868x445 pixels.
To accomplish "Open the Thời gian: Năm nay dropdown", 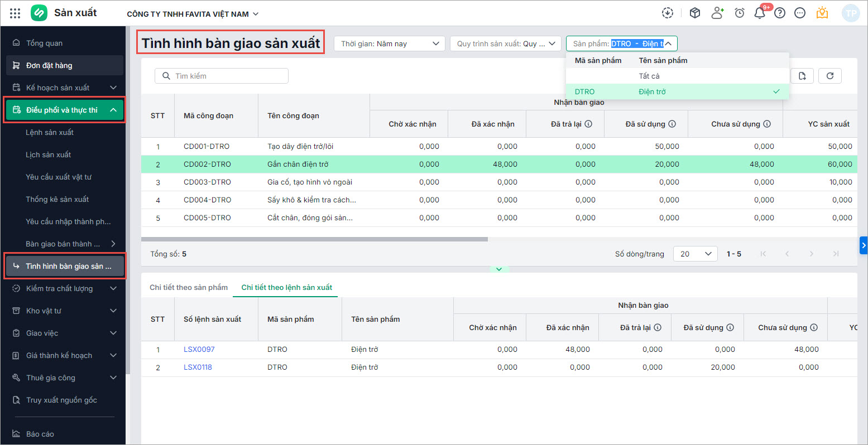I will pyautogui.click(x=389, y=43).
